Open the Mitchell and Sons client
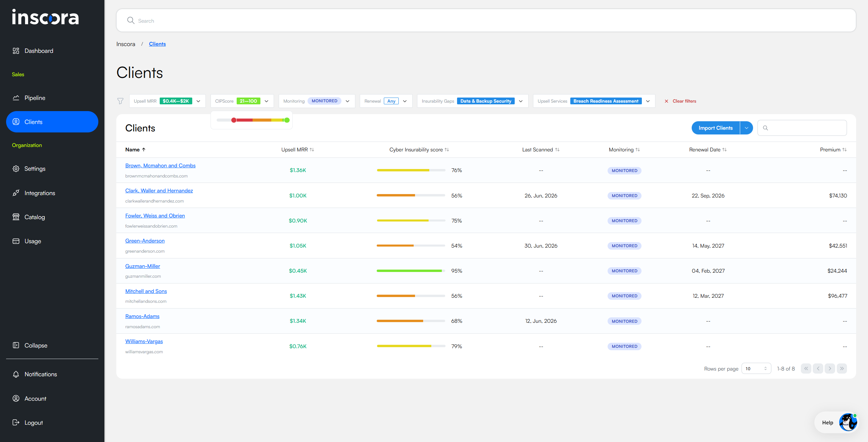 click(x=146, y=291)
